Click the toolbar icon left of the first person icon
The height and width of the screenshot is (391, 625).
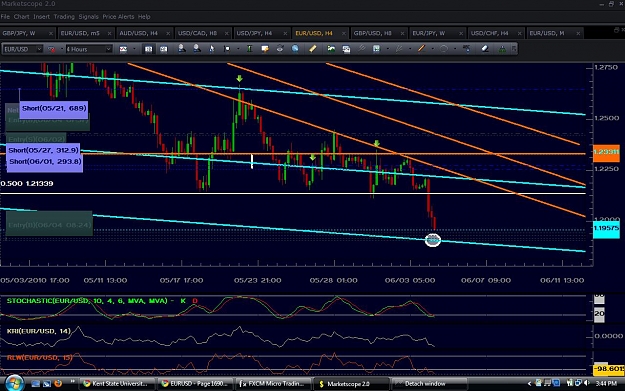coord(164,49)
